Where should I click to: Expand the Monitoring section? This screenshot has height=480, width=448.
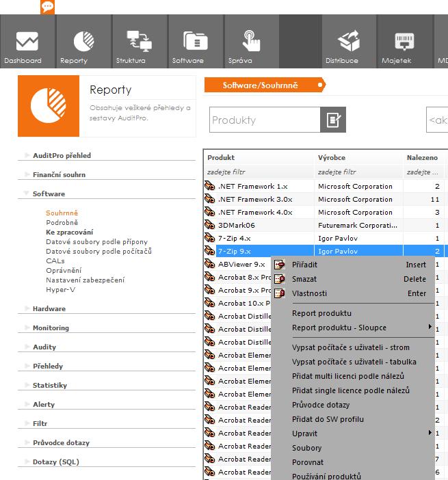coord(27,328)
